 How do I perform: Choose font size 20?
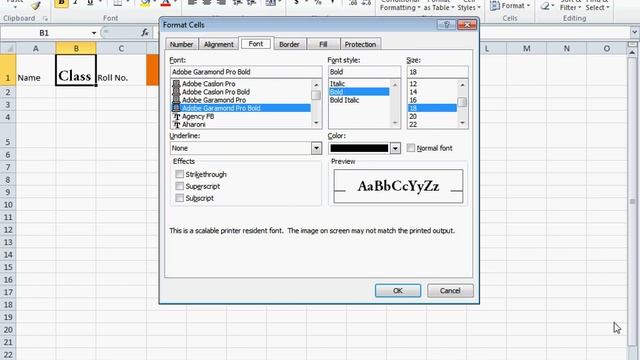413,116
